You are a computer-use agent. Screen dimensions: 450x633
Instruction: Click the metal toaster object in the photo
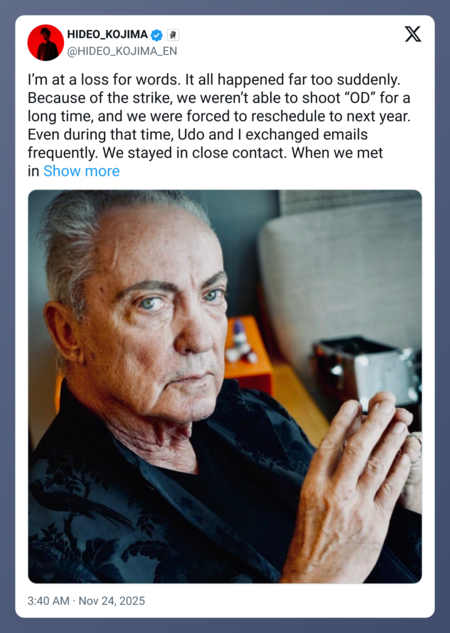click(x=365, y=373)
